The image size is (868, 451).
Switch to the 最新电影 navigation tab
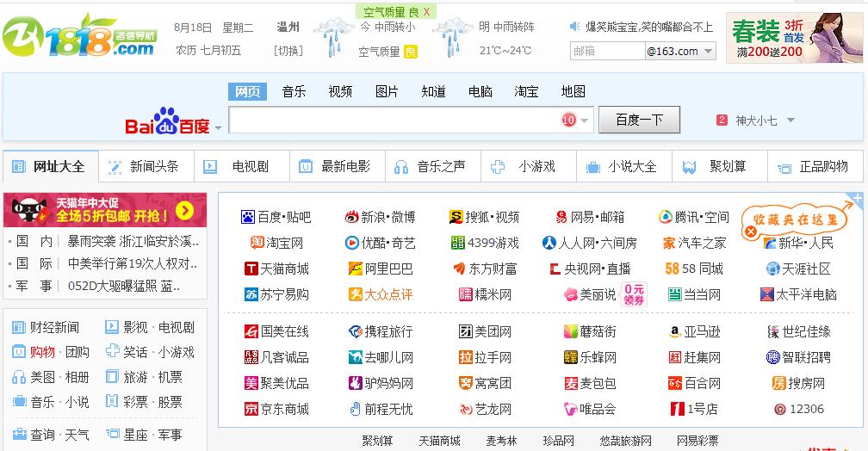click(x=338, y=167)
